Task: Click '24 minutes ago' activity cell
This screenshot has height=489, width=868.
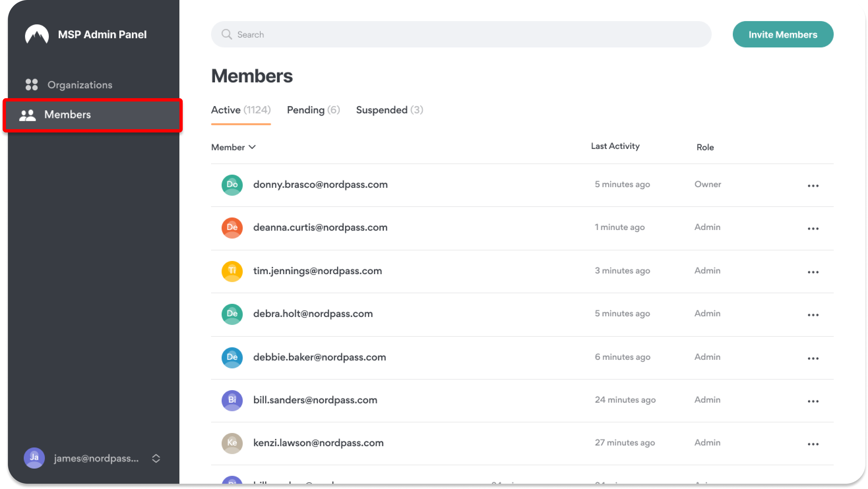Action: (625, 400)
